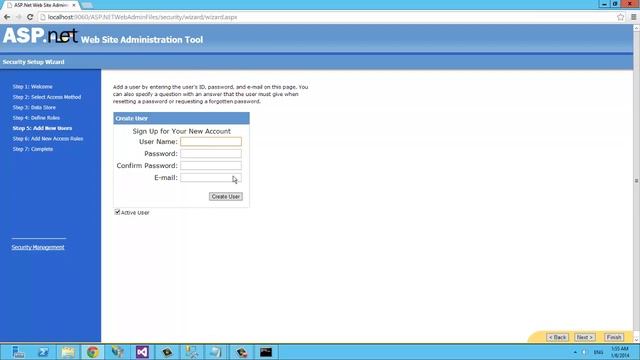640x360 pixels.
Task: Select Step 7: Complete
Action: point(33,149)
